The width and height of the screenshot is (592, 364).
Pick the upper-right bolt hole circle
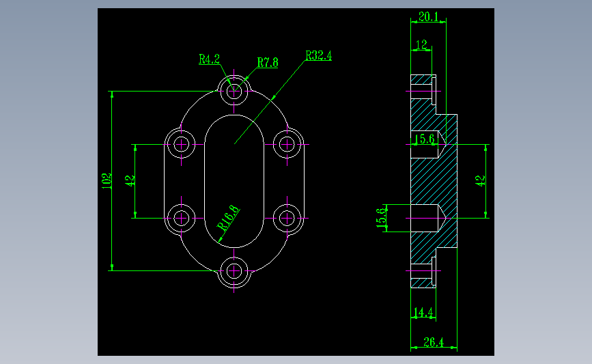pyautogui.click(x=287, y=144)
